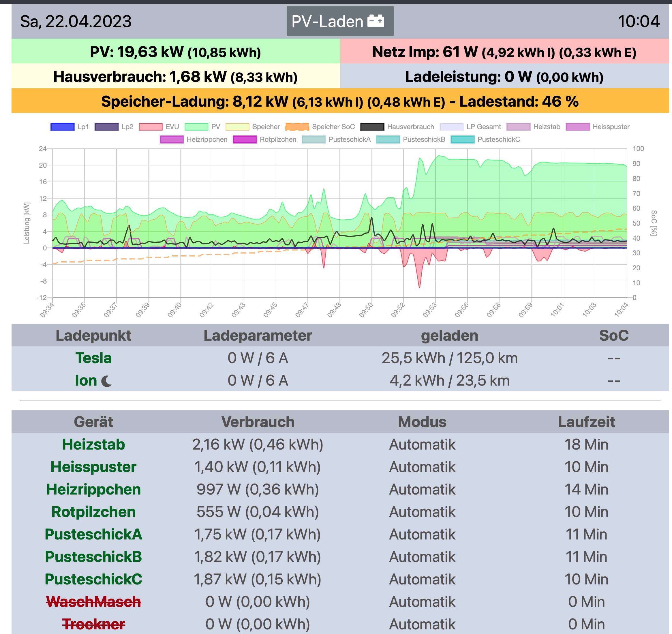Change the PusteschickB Automatik mode
Viewport: 672px width, 634px height.
tap(422, 556)
